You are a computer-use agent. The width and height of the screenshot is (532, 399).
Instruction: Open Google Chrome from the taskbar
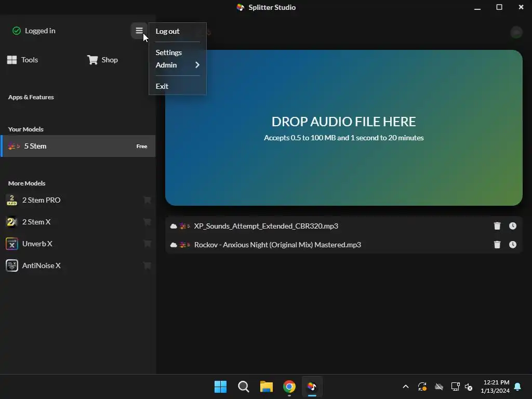[289, 387]
